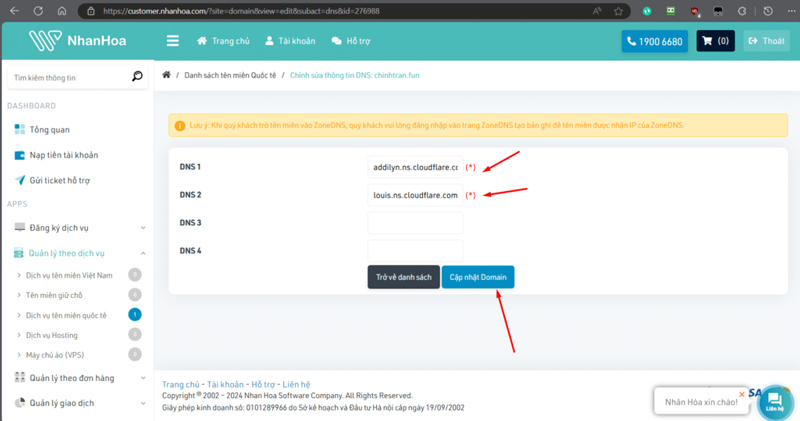
Task: Open Trang chủ in top navigation
Action: (223, 42)
